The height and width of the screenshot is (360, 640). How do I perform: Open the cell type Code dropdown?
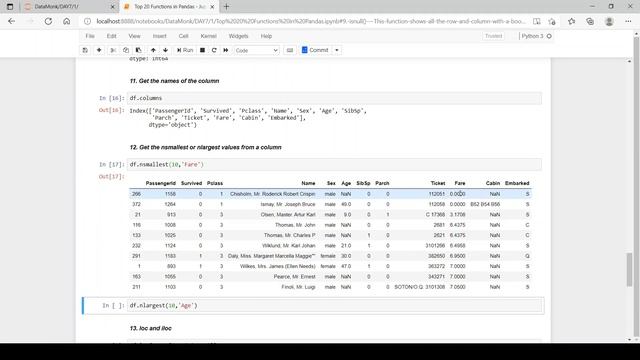(x=256, y=50)
